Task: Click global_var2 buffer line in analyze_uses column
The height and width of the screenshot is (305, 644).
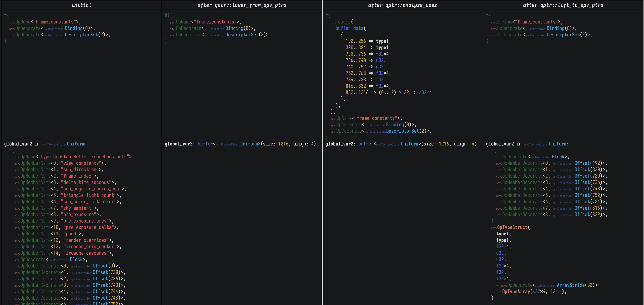Action: tap(401, 144)
